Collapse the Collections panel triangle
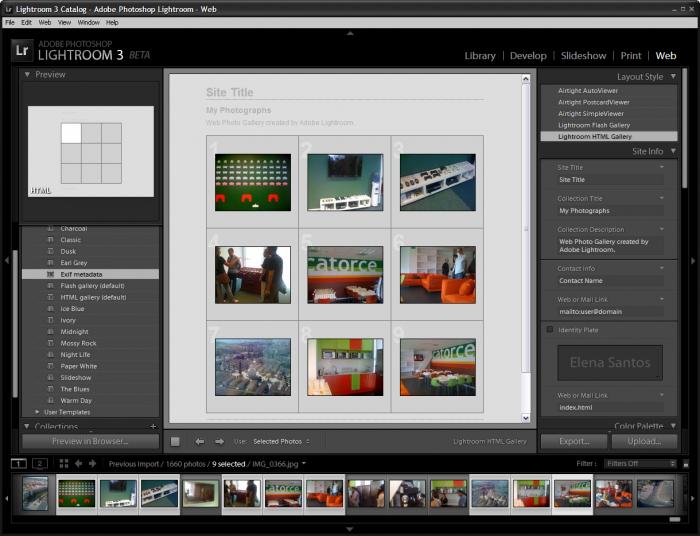 (27, 427)
